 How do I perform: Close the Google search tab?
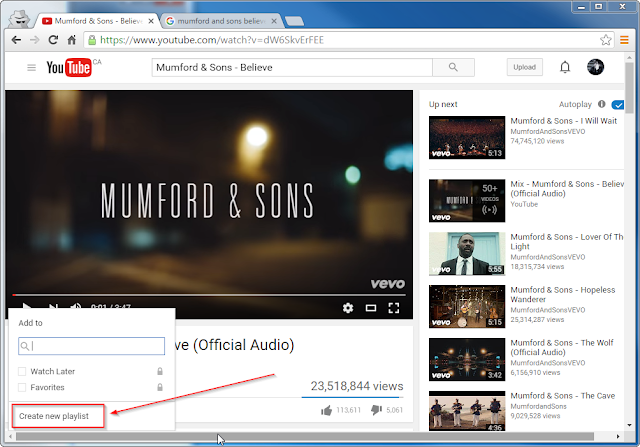tap(274, 21)
